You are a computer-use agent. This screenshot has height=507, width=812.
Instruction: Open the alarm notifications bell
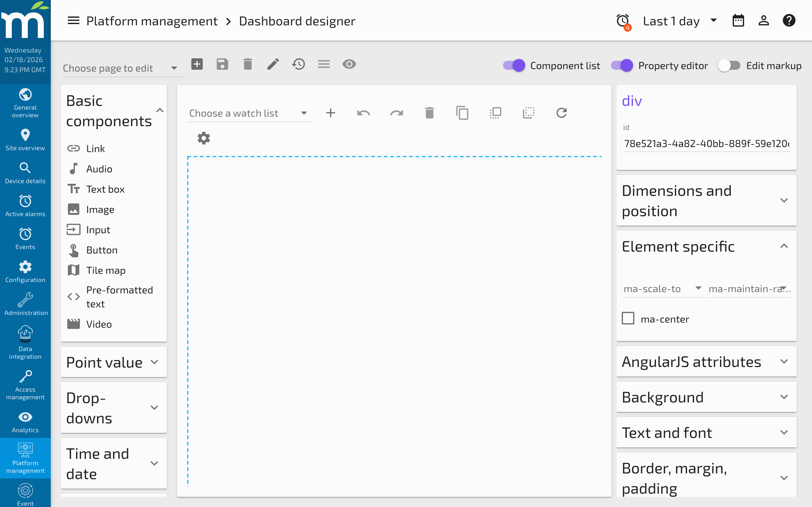point(623,21)
